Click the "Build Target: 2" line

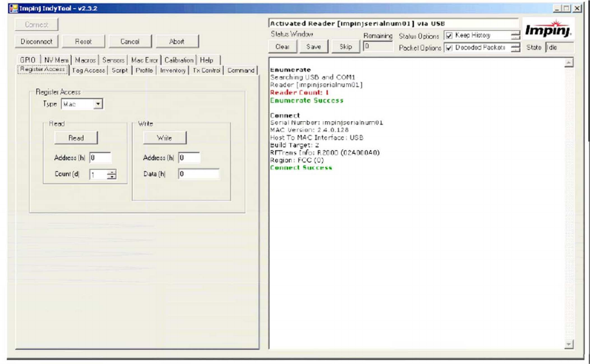(294, 145)
